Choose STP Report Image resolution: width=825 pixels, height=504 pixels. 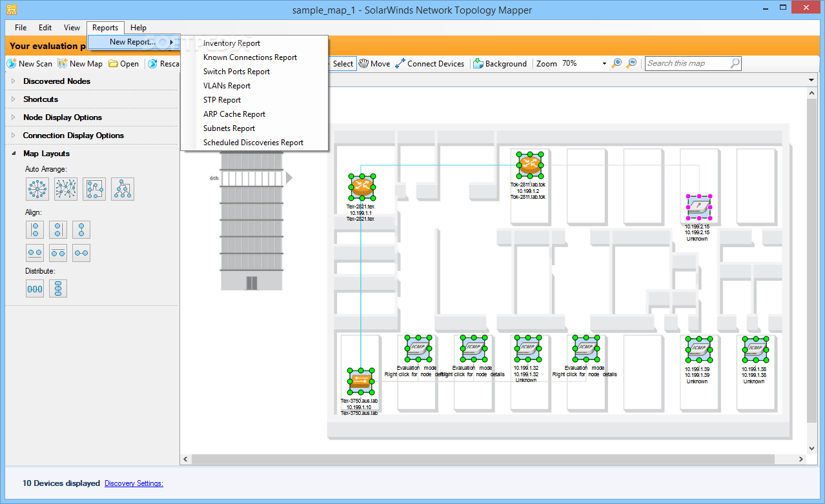pos(254,100)
